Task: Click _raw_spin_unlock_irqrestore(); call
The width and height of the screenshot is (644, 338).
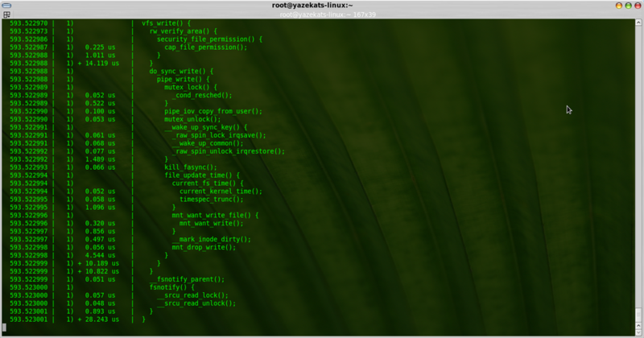Action: (229, 151)
